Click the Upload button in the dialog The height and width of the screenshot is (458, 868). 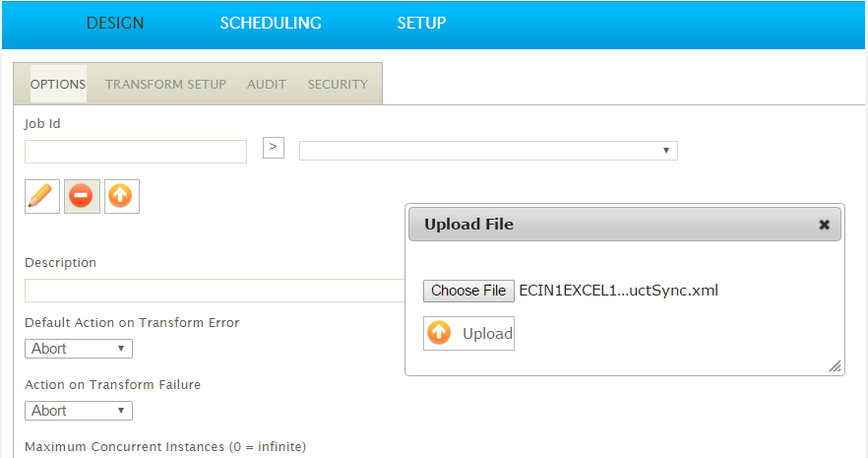coord(468,333)
